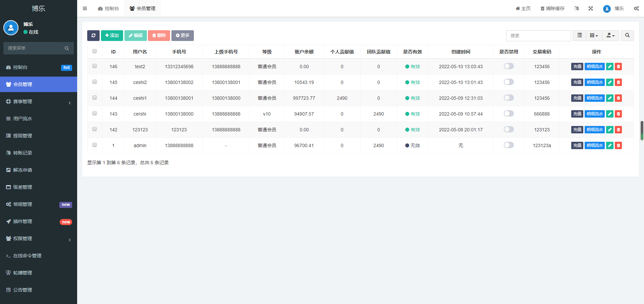Click the red delete icon for ceshi2

pos(619,82)
